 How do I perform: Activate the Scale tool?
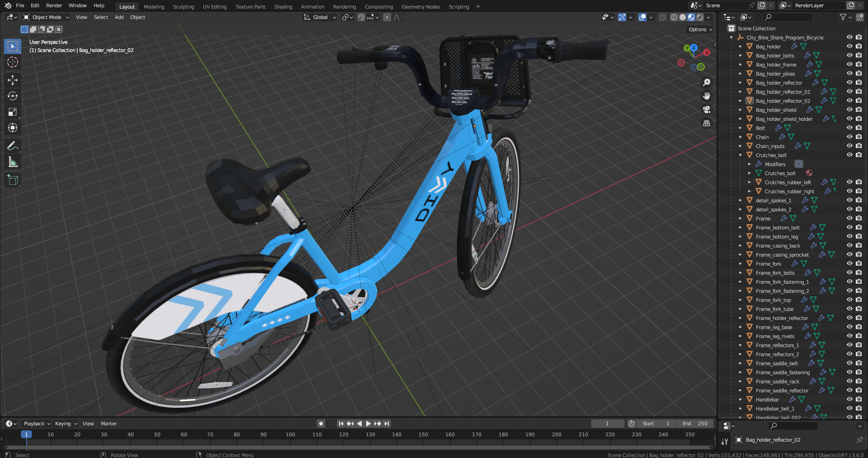coord(13,112)
